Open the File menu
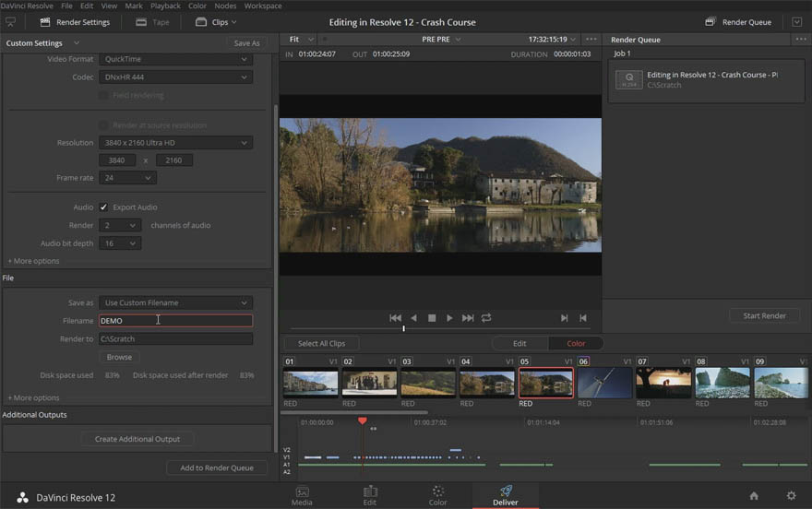Screen dimensions: 812x509 click(x=66, y=6)
